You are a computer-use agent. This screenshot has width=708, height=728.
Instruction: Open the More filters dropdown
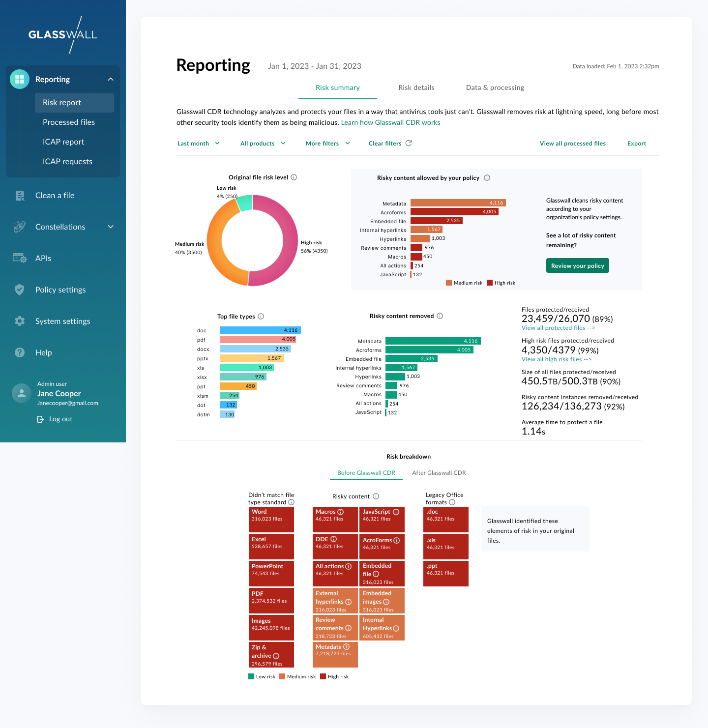coord(328,144)
